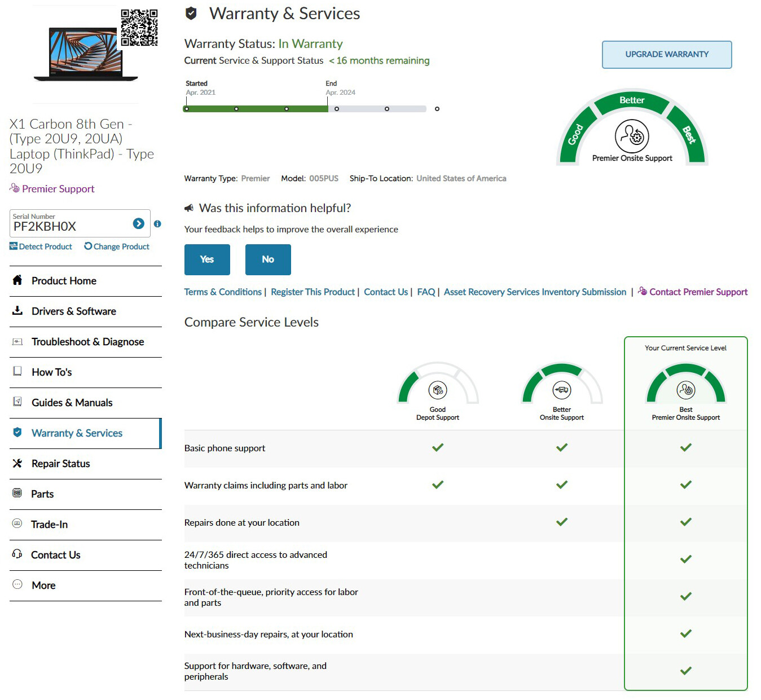Viewport: 761px width, 700px height.
Task: Open Drivers & Software menu item
Action: [x=74, y=311]
